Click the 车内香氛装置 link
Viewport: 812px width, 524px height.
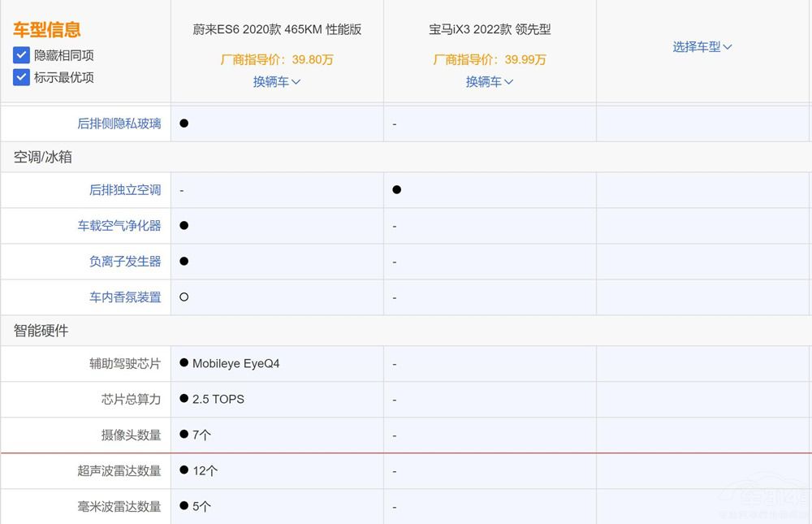[x=125, y=297]
